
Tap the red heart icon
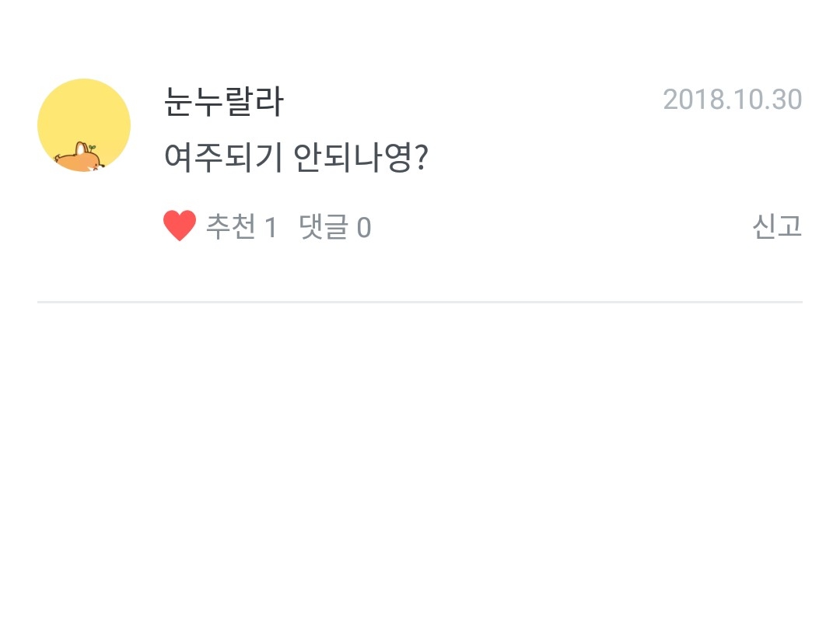click(x=179, y=226)
